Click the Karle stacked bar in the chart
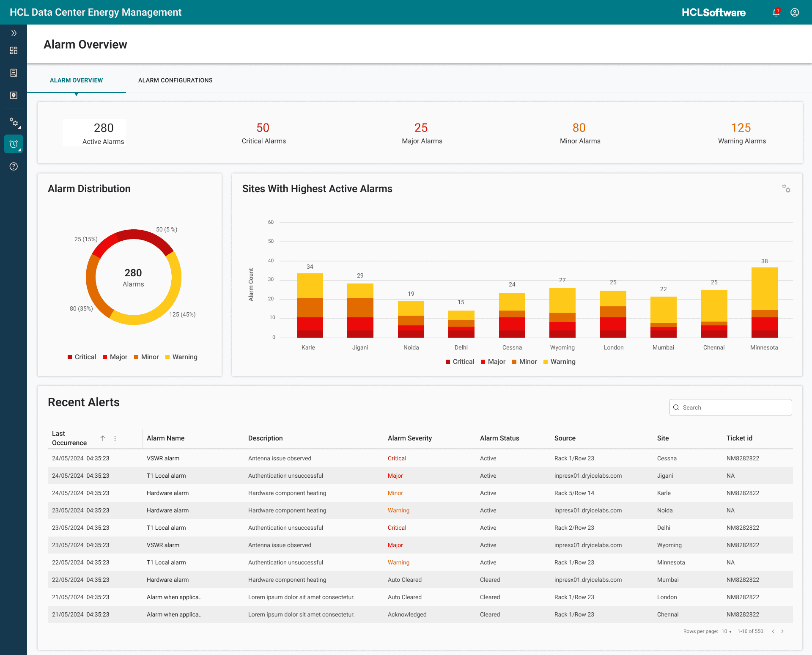The width and height of the screenshot is (812, 655). click(310, 305)
